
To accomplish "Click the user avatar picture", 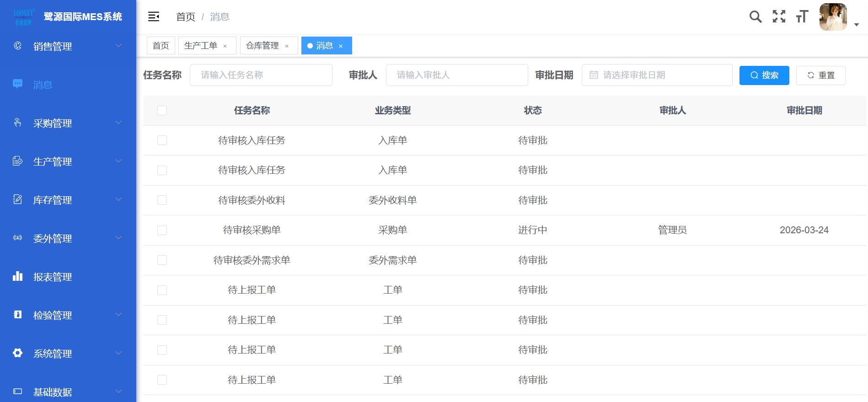I will click(x=833, y=17).
